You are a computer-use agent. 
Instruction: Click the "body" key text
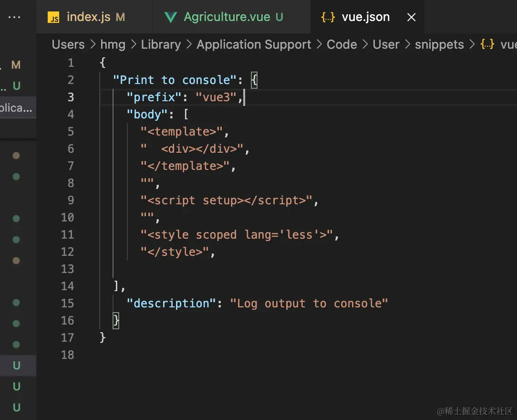tap(147, 114)
